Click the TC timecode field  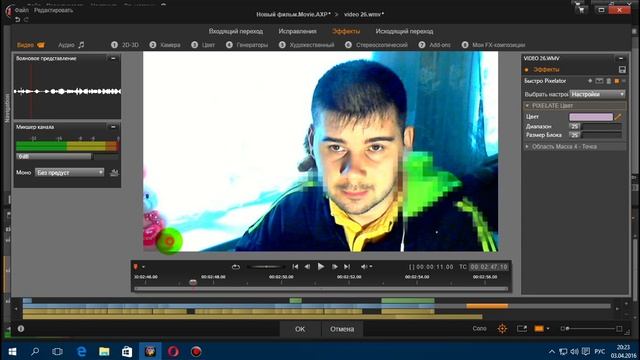[488, 267]
